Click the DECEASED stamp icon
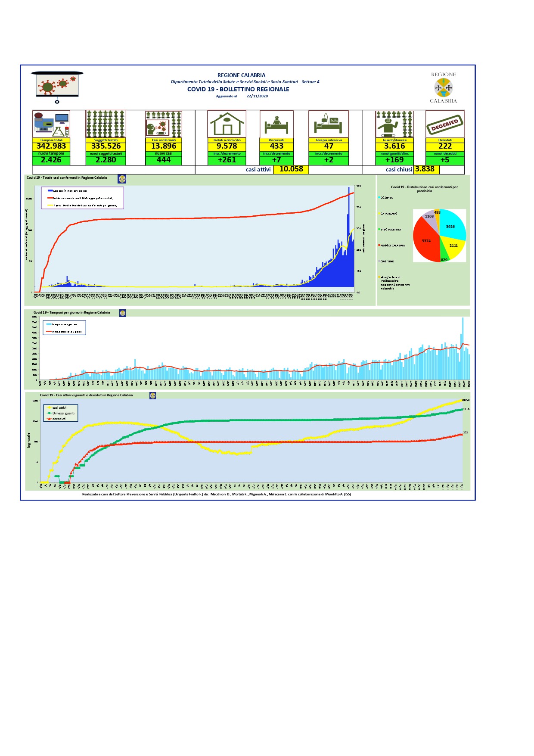The image size is (534, 756). (x=445, y=124)
